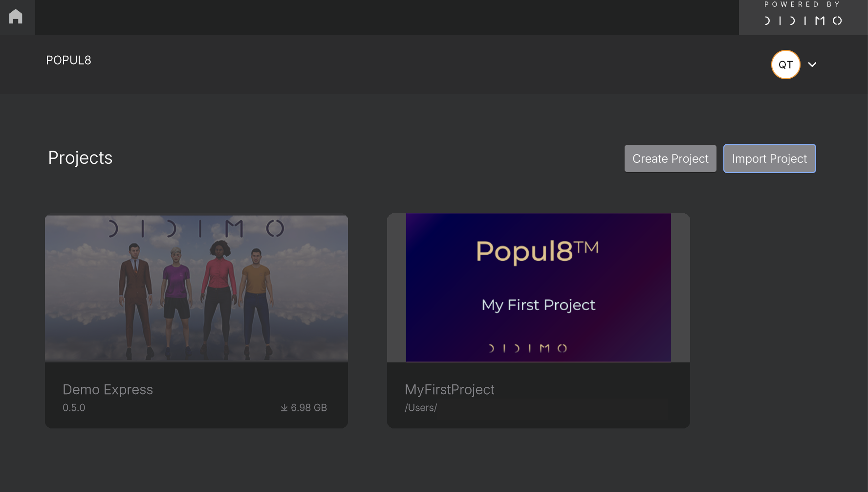Click the My First Project caption in thumbnail
This screenshot has width=868, height=492.
click(x=539, y=305)
